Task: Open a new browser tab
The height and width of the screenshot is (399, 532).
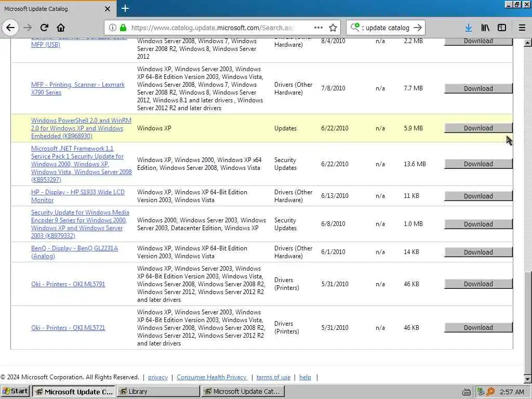Action: (x=125, y=8)
